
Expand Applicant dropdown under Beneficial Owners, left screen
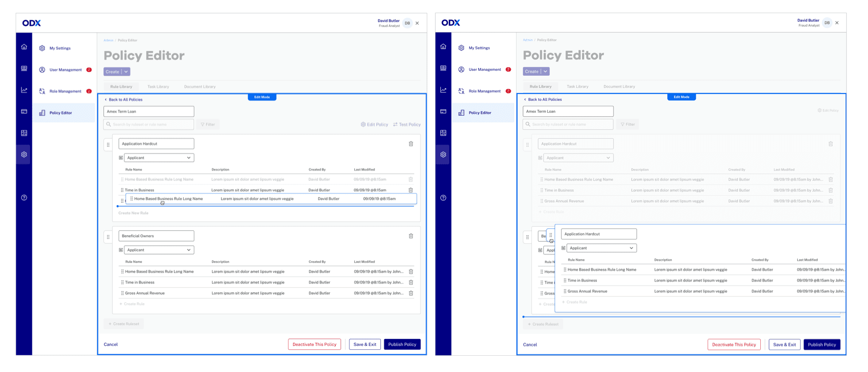(159, 250)
